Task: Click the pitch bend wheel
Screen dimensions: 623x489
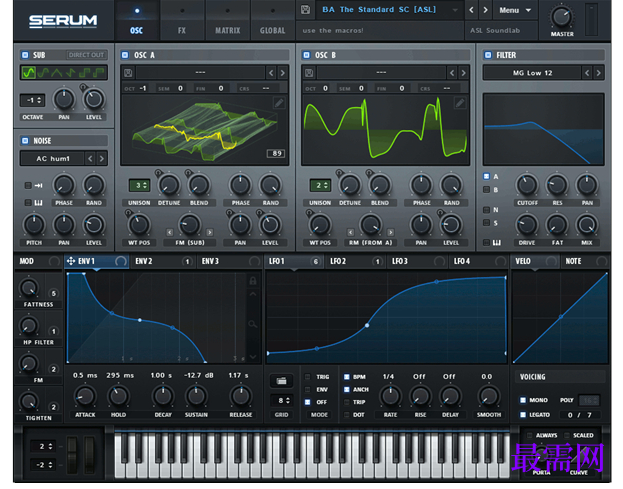Action: pos(72,455)
